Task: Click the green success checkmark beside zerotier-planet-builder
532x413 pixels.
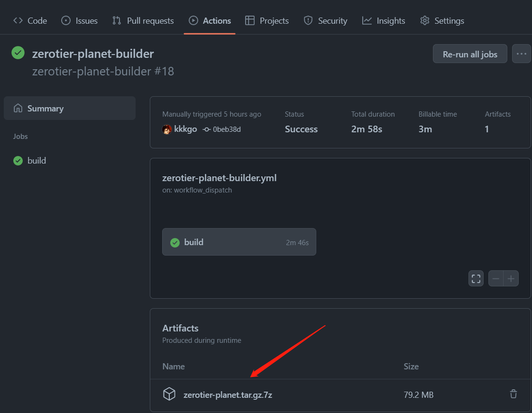Action: (x=18, y=53)
